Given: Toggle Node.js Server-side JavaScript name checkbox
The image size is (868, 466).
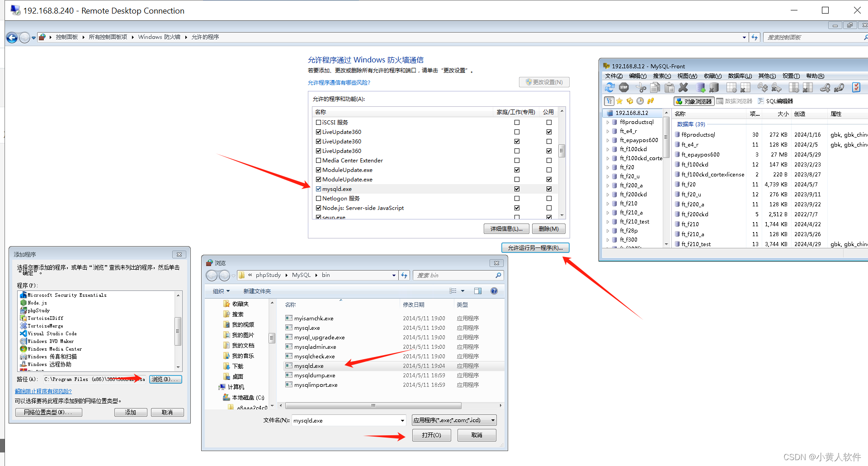Looking at the screenshot, I should point(319,208).
